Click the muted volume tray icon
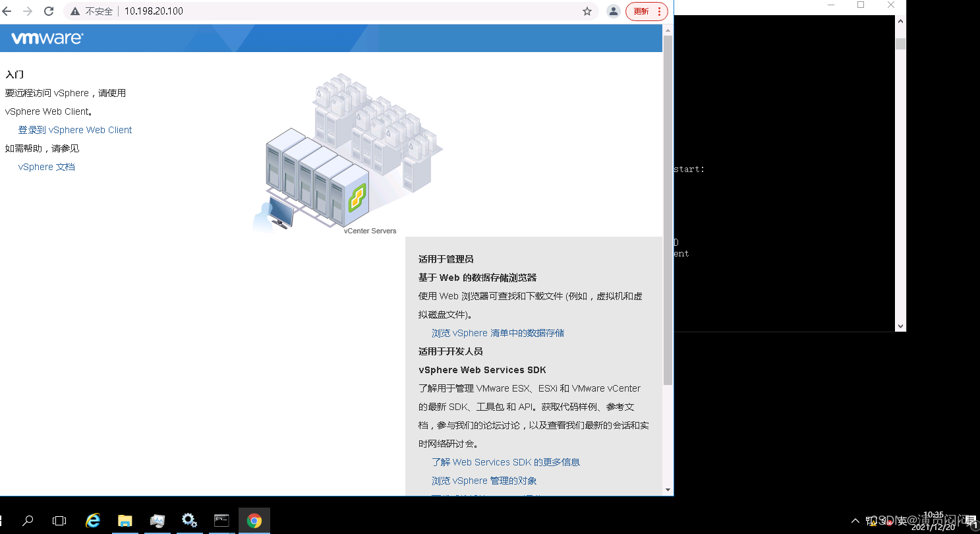 [886, 521]
